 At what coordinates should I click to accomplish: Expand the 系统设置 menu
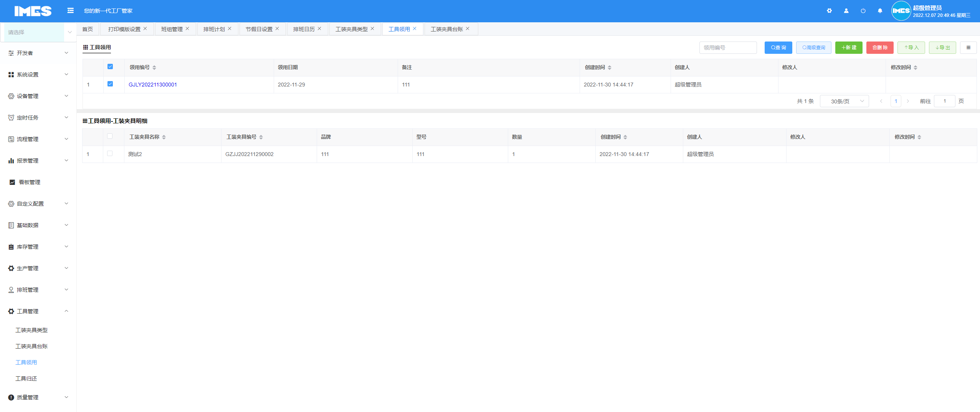(x=38, y=75)
